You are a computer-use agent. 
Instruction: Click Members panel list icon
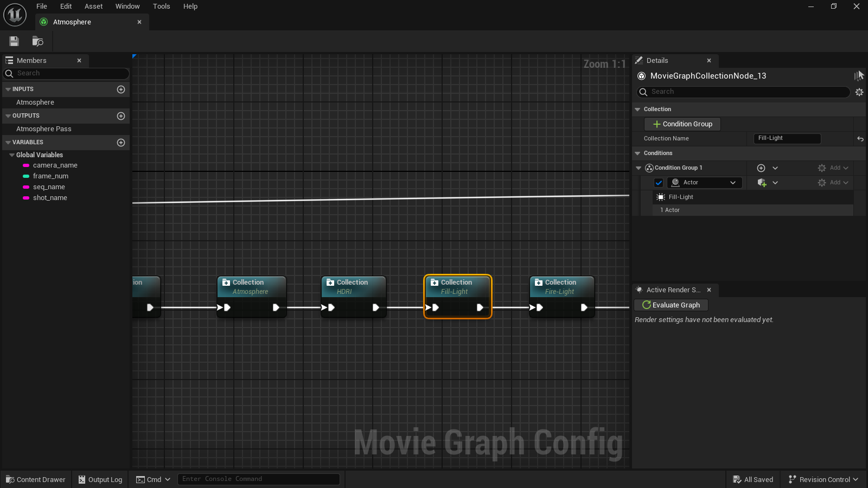pyautogui.click(x=9, y=60)
